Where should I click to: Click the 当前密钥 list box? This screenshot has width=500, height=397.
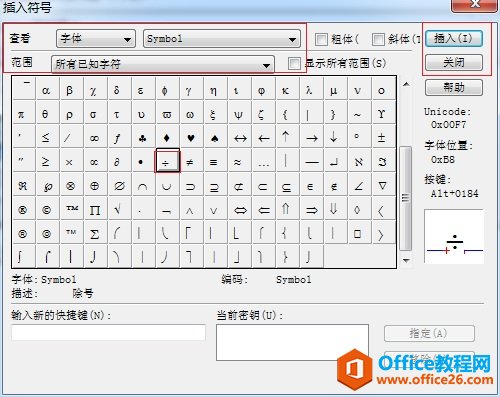[x=292, y=342]
